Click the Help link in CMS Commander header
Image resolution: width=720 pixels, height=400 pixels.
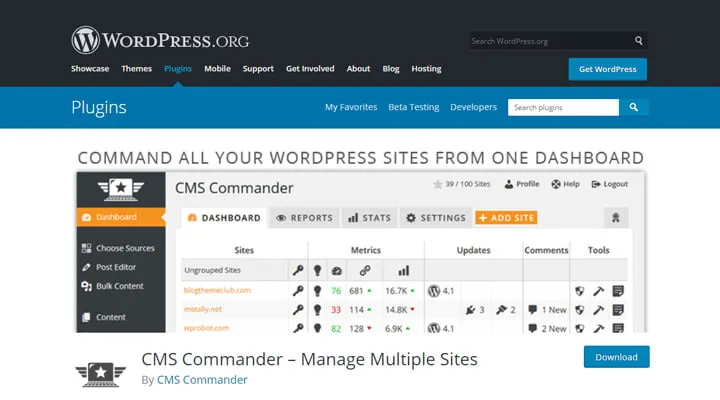click(x=566, y=184)
